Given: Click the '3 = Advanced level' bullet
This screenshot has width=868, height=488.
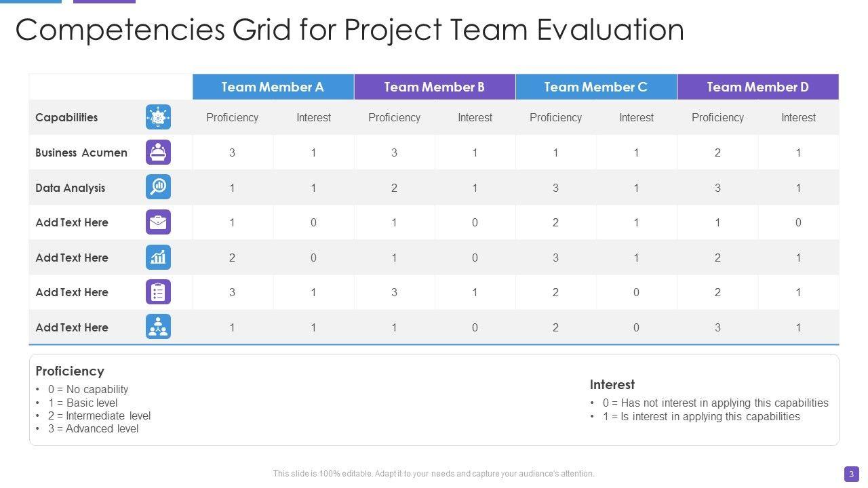Looking at the screenshot, I should pos(93,428).
